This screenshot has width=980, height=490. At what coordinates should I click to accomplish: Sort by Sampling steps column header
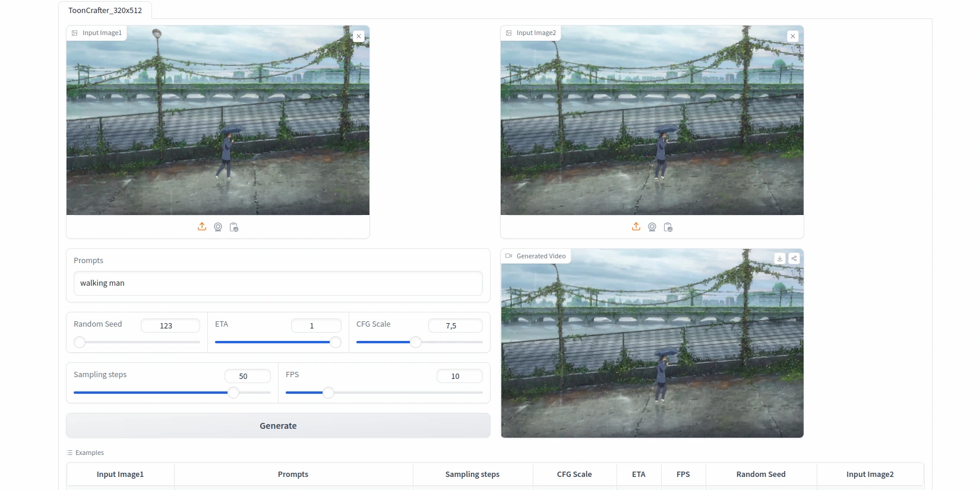(x=472, y=475)
